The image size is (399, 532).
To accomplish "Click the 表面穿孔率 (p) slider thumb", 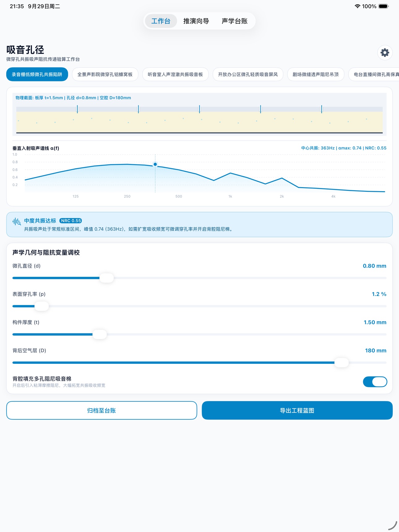I will click(x=41, y=306).
